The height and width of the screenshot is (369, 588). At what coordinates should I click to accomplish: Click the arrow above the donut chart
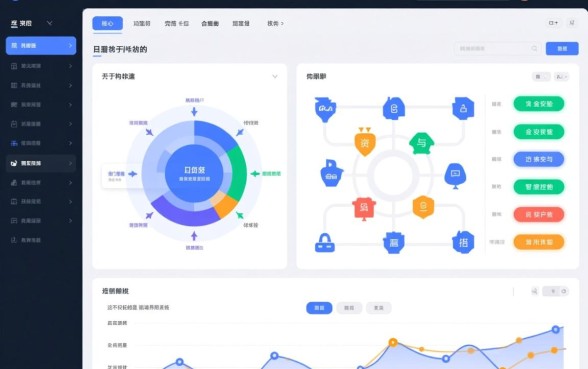194,111
